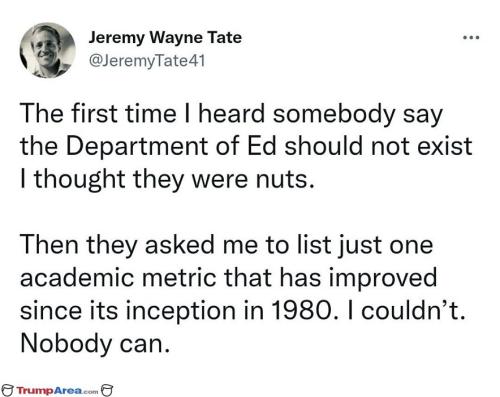Open the @JeremyTate41 handle link
500x397 pixels.
tap(147, 61)
